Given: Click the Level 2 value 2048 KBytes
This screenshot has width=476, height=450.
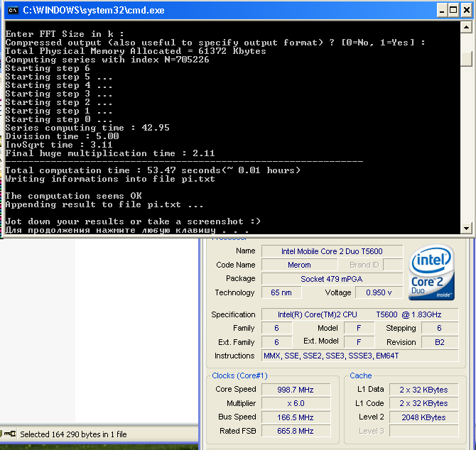Looking at the screenshot, I should pos(424,417).
